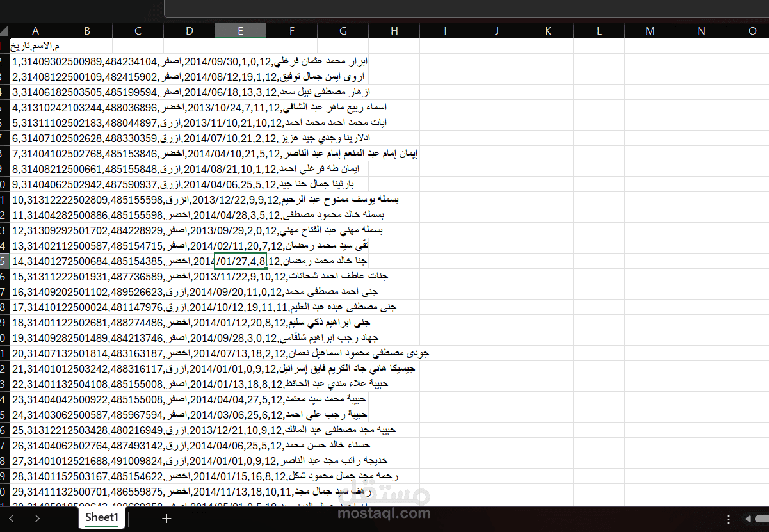Image resolution: width=769 pixels, height=532 pixels.
Task: Select the record "19,31409282501489"
Action: [x=195, y=338]
